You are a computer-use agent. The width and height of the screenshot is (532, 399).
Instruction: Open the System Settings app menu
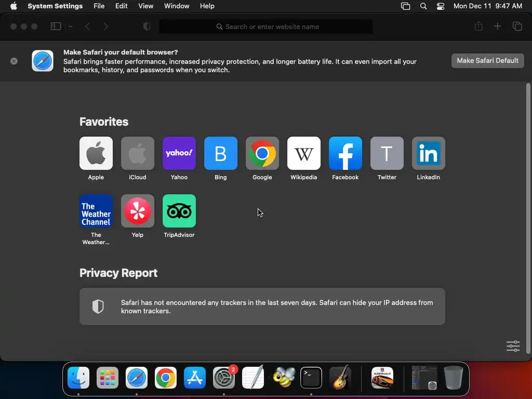pyautogui.click(x=55, y=6)
